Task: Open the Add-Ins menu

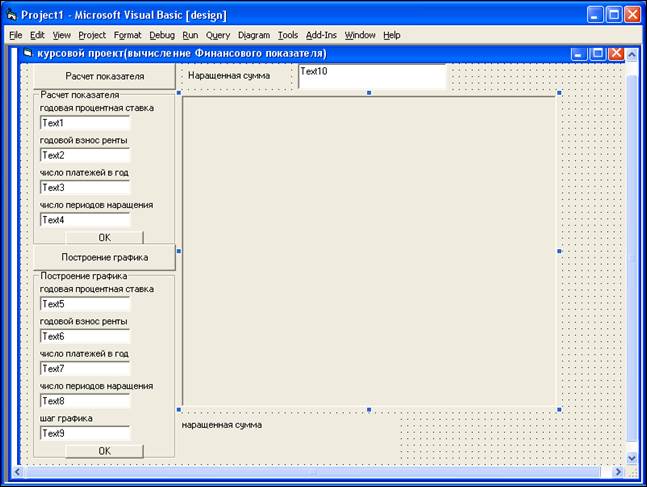Action: (x=321, y=35)
